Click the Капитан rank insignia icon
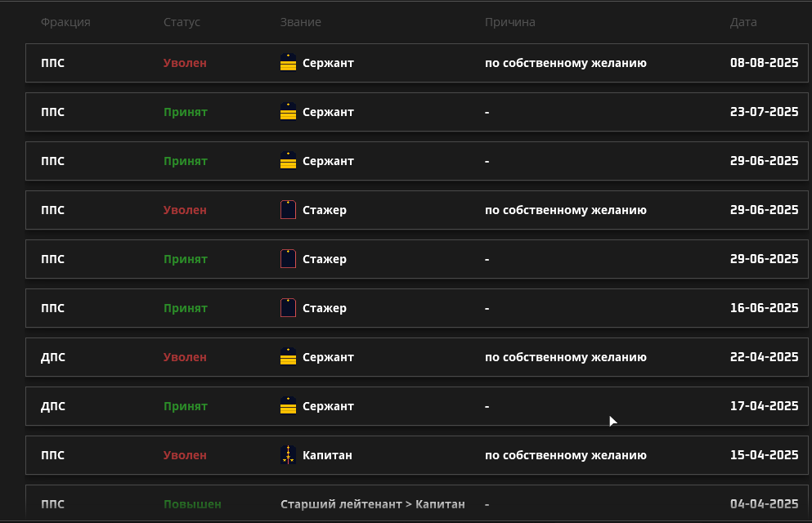This screenshot has width=812, height=523. tap(288, 455)
